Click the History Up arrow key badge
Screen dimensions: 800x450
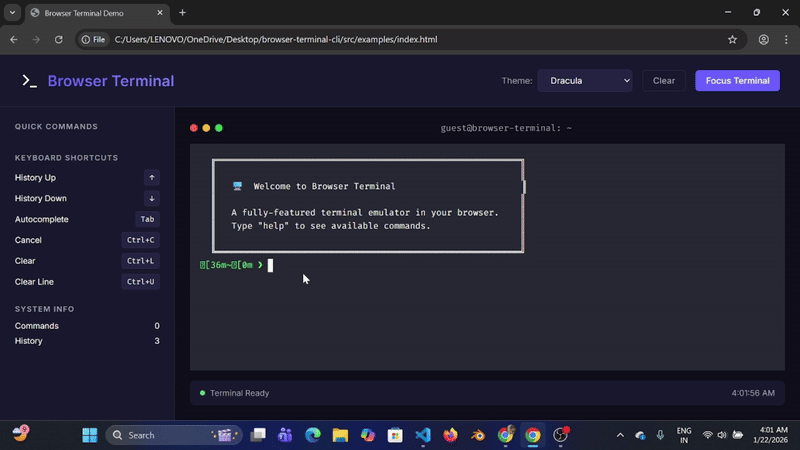(152, 178)
